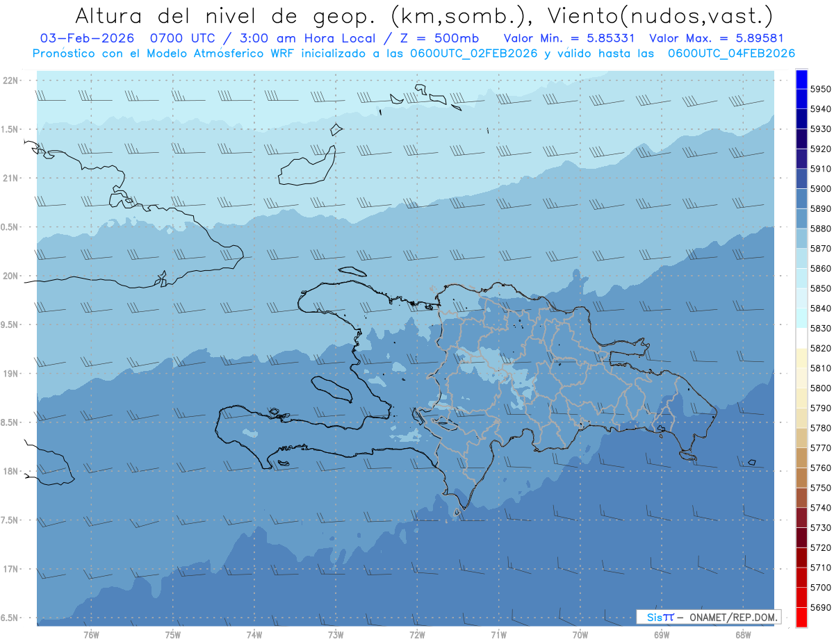The height and width of the screenshot is (644, 834).
Task: Click the 71W longitude label
Action: (498, 634)
